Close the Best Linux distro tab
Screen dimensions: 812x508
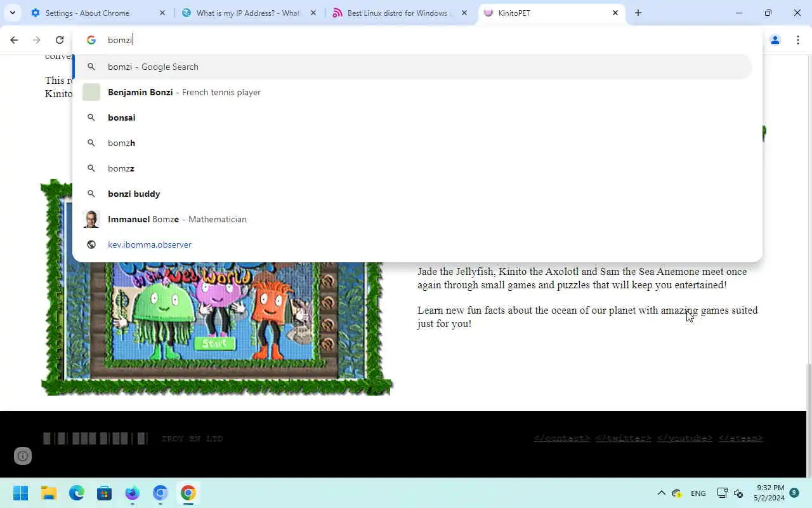pos(464,13)
